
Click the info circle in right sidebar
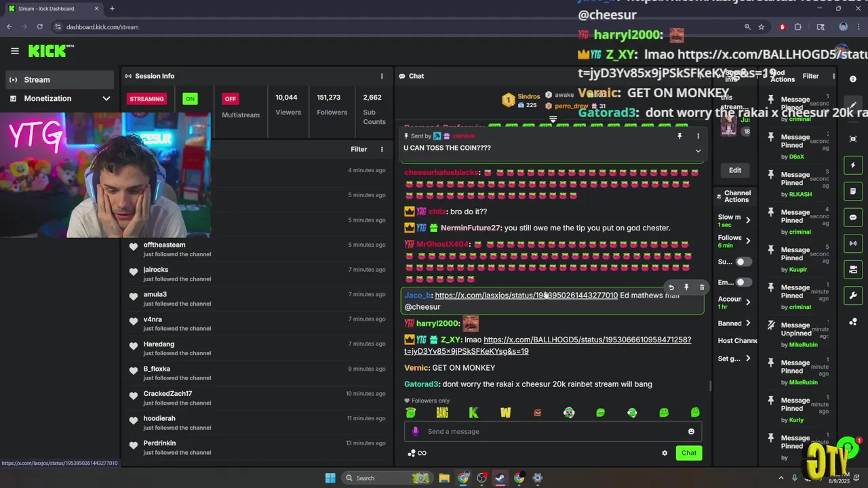(853, 79)
